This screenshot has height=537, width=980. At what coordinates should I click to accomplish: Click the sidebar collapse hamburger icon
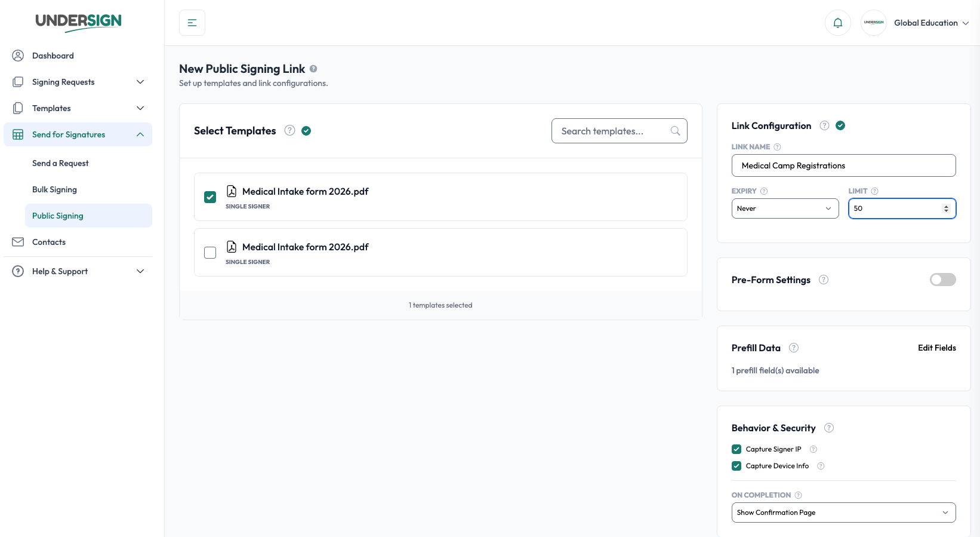(192, 23)
